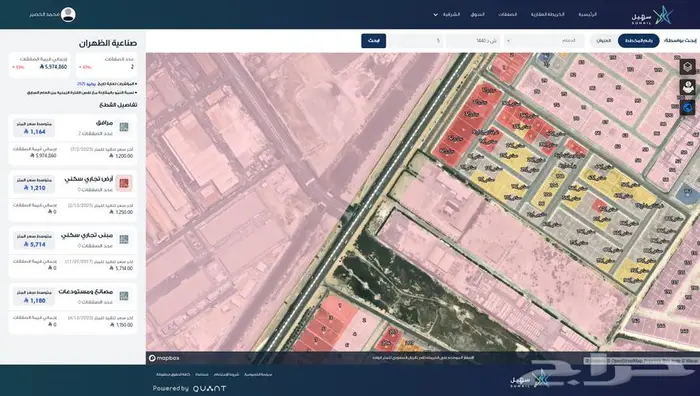Click the مرافق card title

click(104, 123)
